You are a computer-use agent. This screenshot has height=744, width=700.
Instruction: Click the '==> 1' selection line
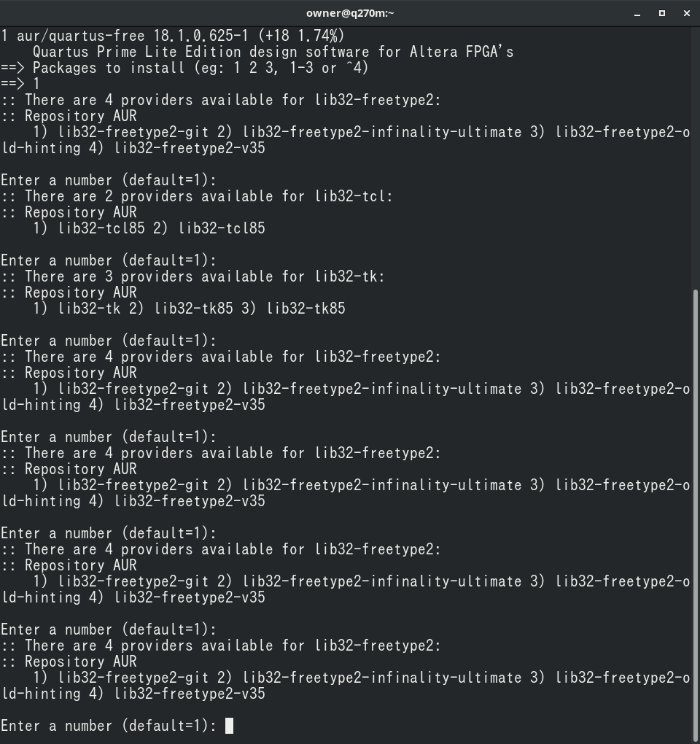[20, 84]
